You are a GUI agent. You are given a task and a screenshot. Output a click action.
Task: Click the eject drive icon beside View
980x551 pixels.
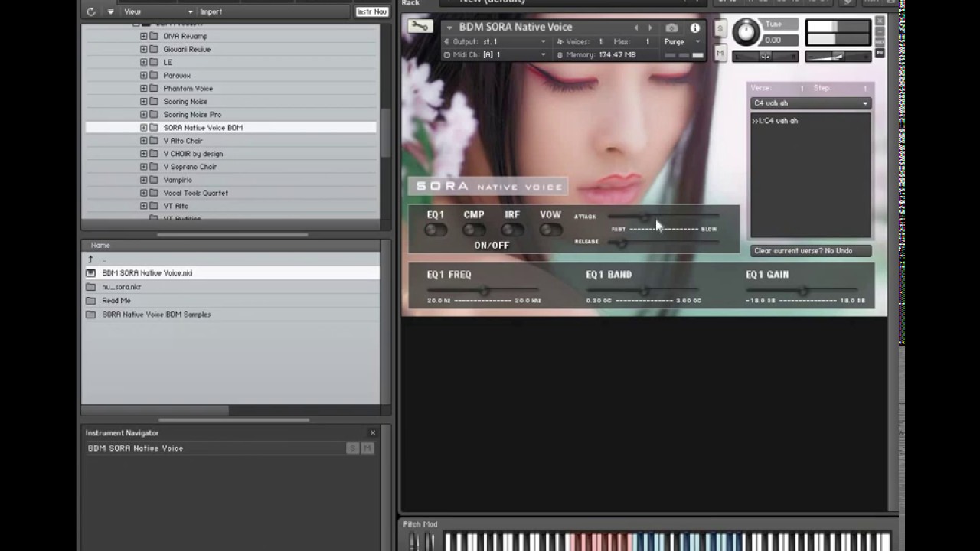pyautogui.click(x=110, y=11)
